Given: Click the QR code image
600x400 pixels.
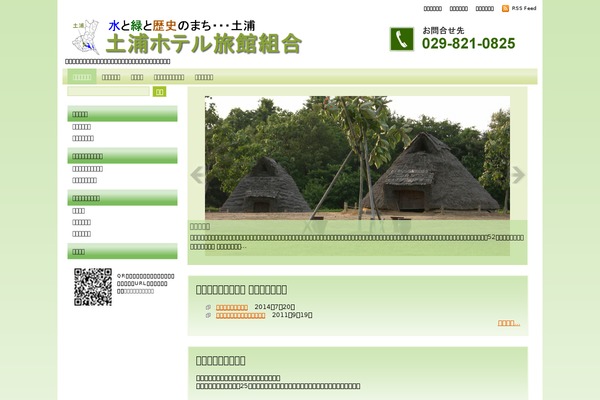Looking at the screenshot, I should (93, 287).
